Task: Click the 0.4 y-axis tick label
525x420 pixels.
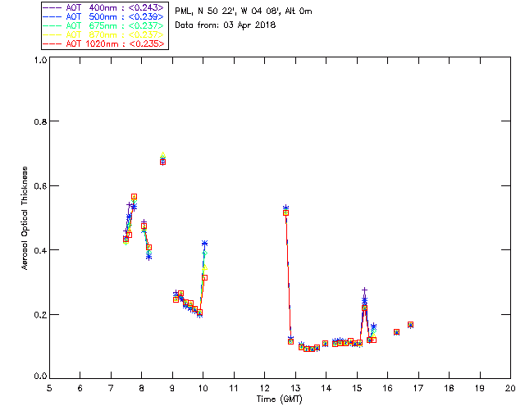Action: 40,250
